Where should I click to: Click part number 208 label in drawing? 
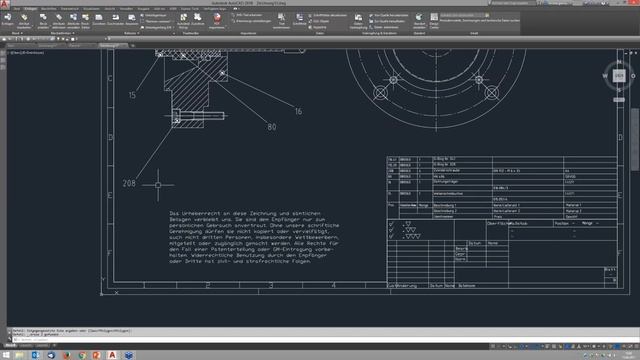129,183
